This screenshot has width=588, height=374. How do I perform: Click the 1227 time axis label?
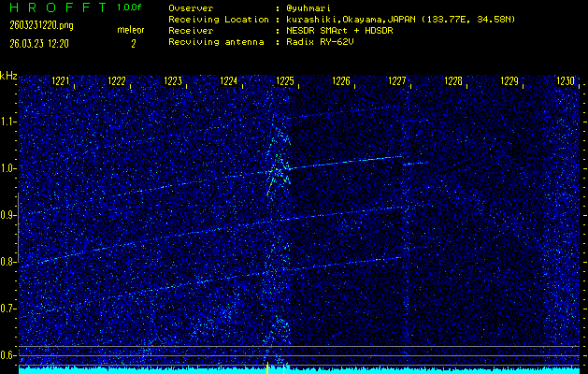click(x=397, y=81)
